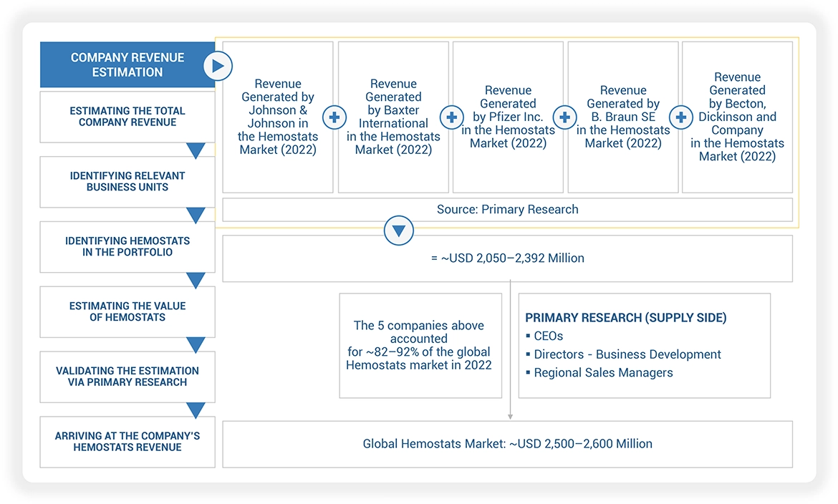Click the plus icon between B. Braun and Becton Dickinson
Screen dimensions: 838x504
[x=680, y=117]
